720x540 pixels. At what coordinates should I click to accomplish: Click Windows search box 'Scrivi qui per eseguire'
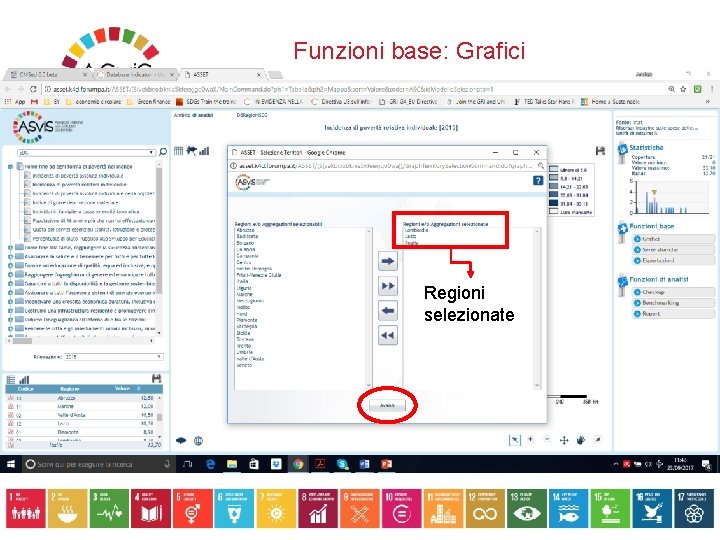tap(98, 464)
